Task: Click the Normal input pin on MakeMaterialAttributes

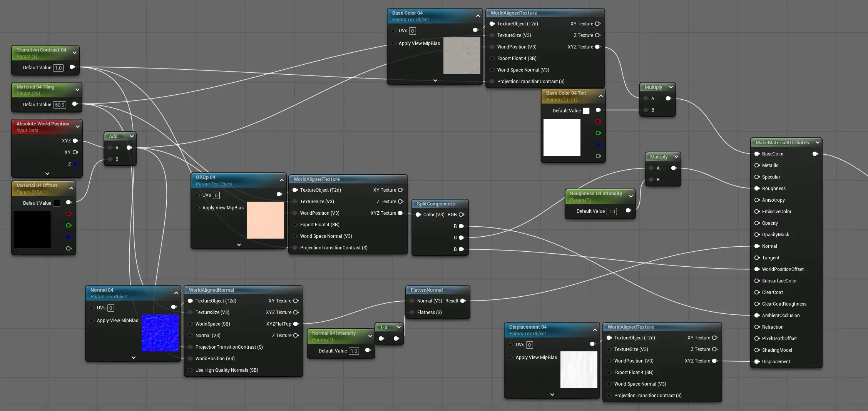Action: tap(757, 246)
